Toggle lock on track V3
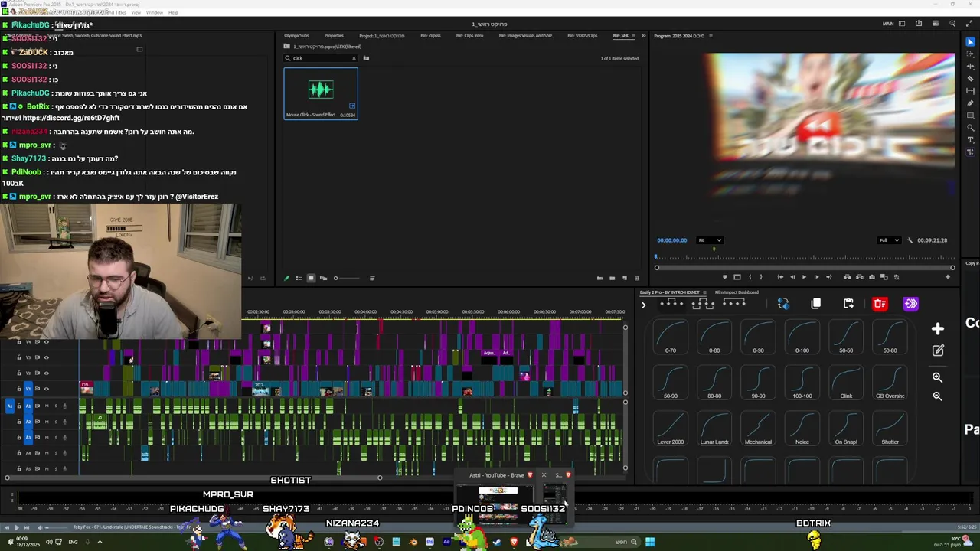This screenshot has height=551, width=980. tap(19, 357)
